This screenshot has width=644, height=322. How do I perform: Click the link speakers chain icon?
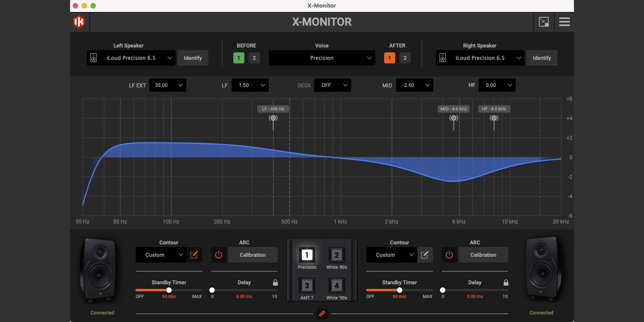pyautogui.click(x=322, y=314)
